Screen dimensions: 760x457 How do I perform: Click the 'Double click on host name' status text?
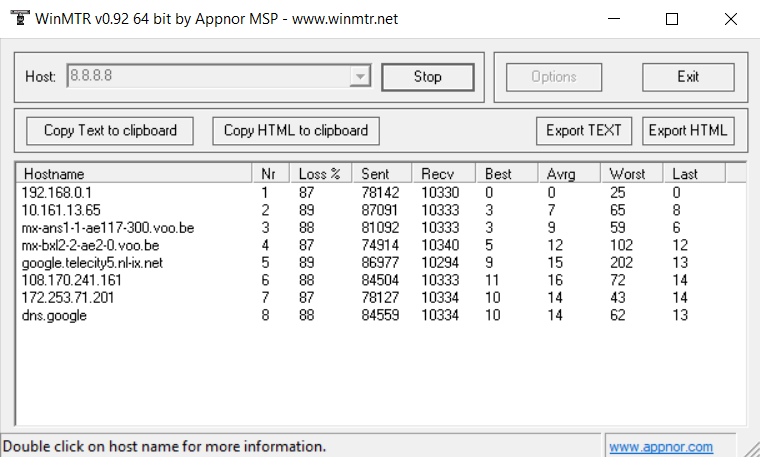point(164,446)
